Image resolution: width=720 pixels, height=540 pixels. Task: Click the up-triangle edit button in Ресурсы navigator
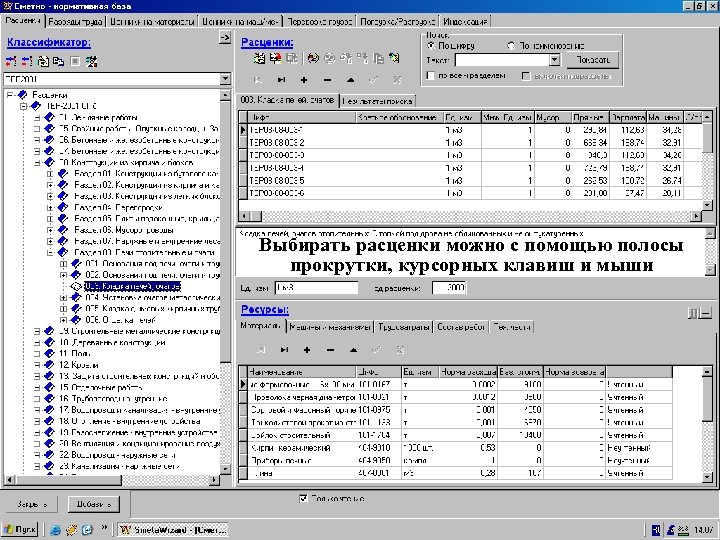pos(353,350)
